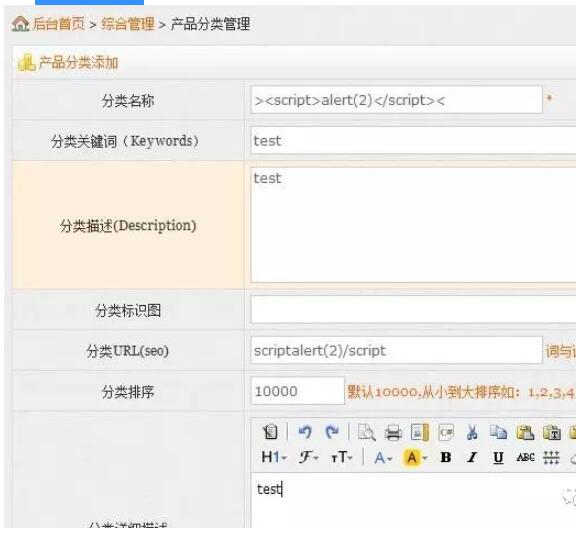
Task: Click the print icon in editor
Action: click(x=393, y=432)
